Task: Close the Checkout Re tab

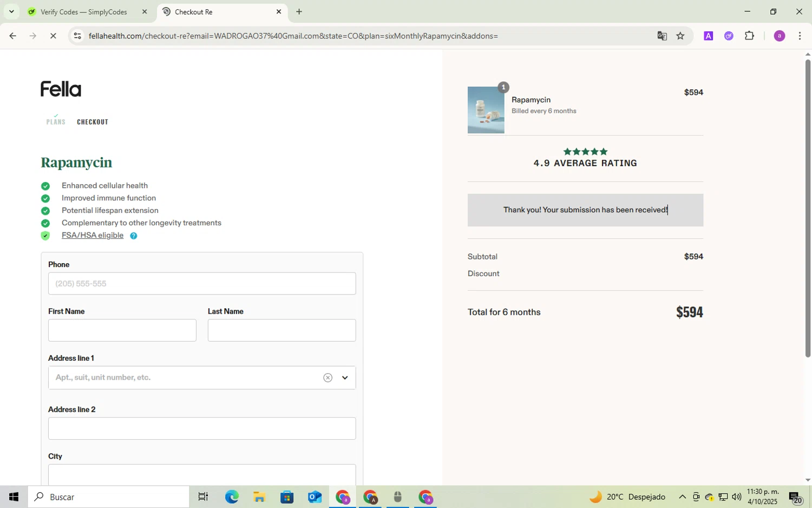Action: tap(279, 11)
